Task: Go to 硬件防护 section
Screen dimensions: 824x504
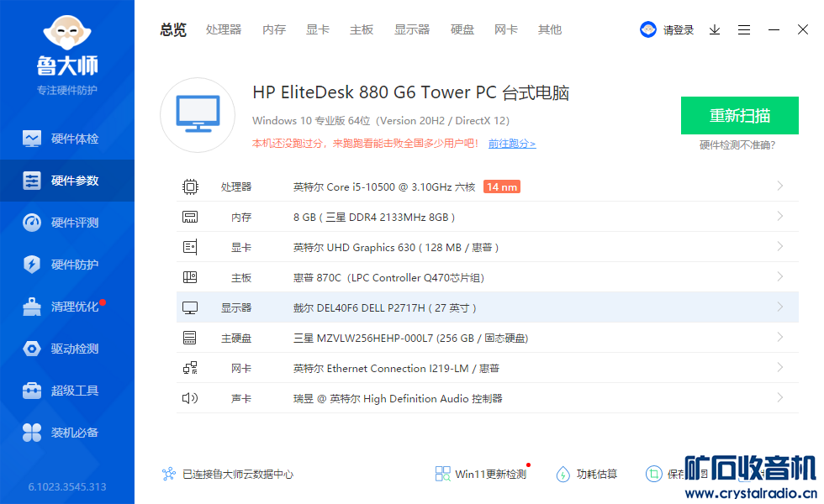Action: tap(67, 265)
